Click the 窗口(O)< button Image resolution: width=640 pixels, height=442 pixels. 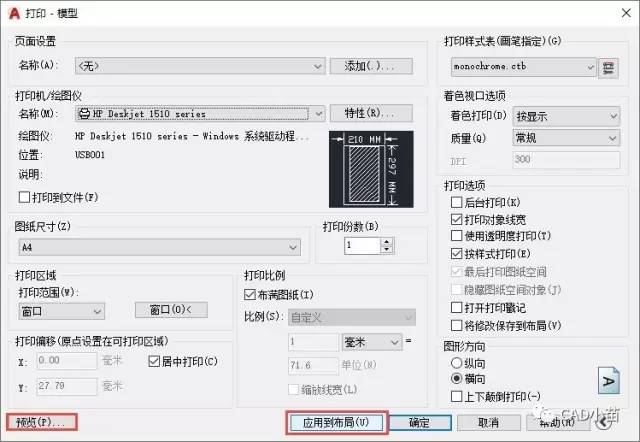click(x=171, y=310)
